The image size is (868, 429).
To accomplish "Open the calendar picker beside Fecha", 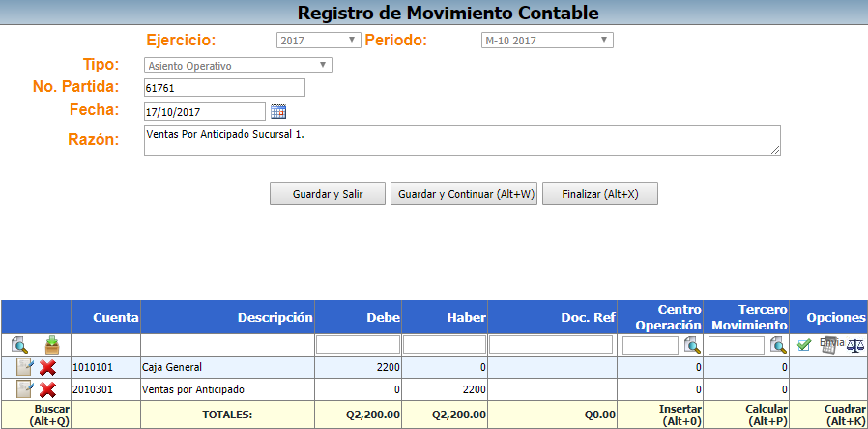I will click(x=278, y=111).
